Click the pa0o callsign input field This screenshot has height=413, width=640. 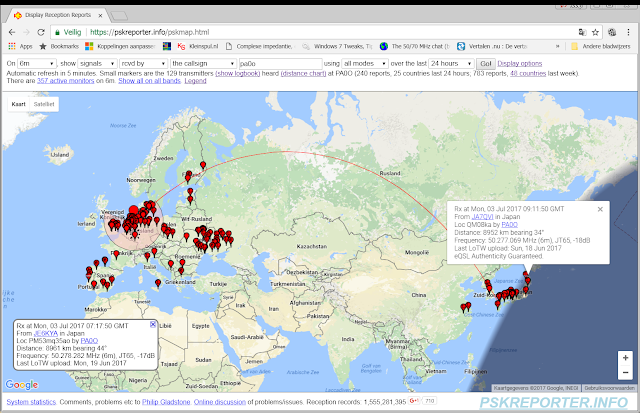280,64
